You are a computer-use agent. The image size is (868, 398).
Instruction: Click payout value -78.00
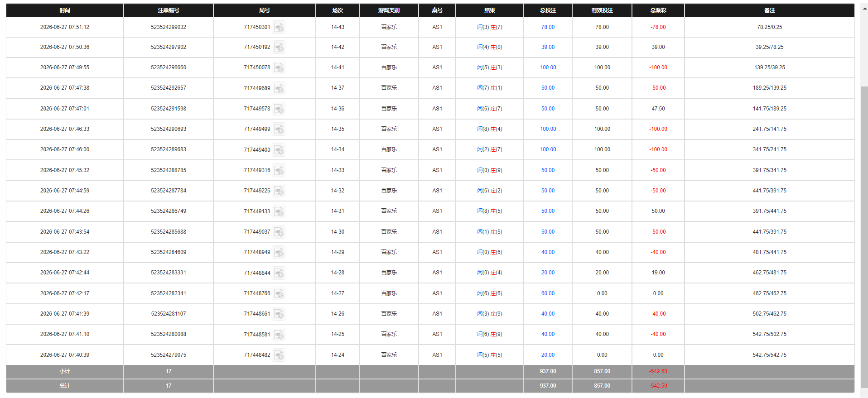658,27
